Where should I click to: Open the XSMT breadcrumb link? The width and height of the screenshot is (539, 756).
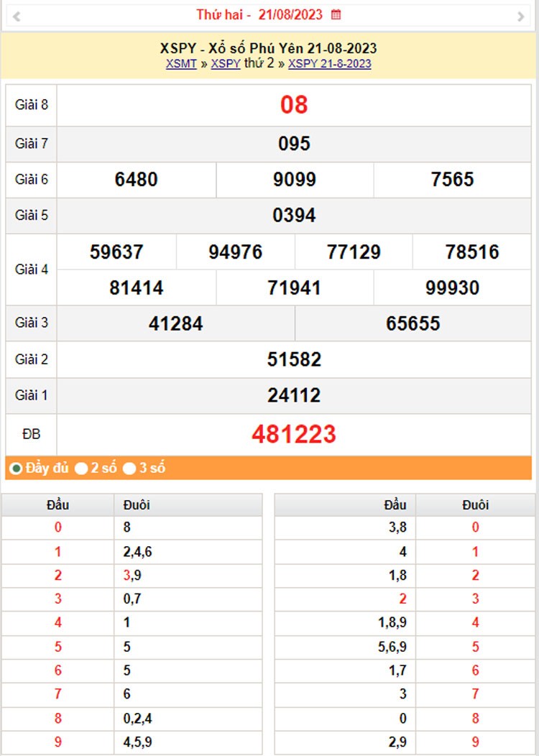click(x=181, y=63)
